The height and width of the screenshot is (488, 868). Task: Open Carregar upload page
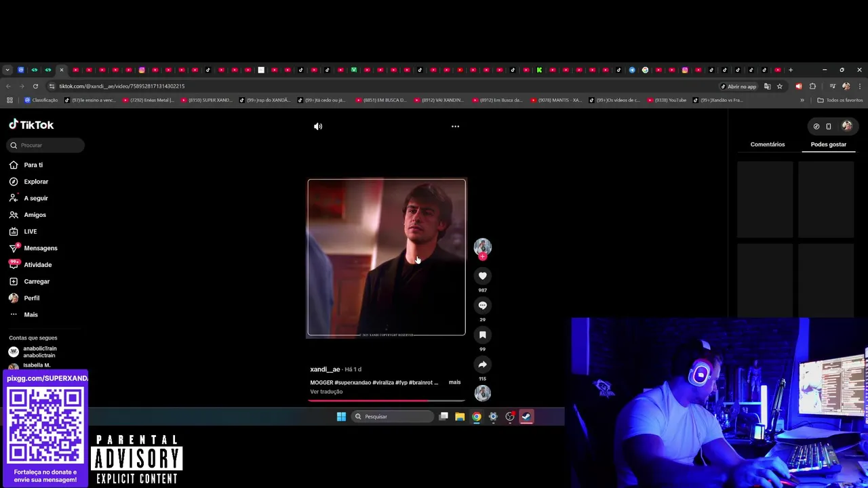(37, 281)
